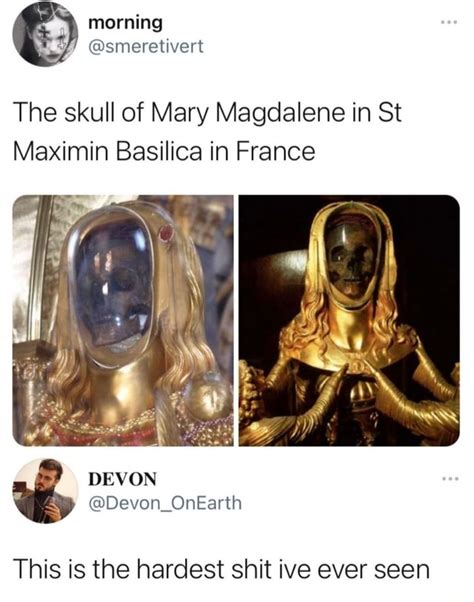This screenshot has height=602, width=474.
Task: Open the left photo of the golden reliquary
Action: pyautogui.click(x=123, y=320)
